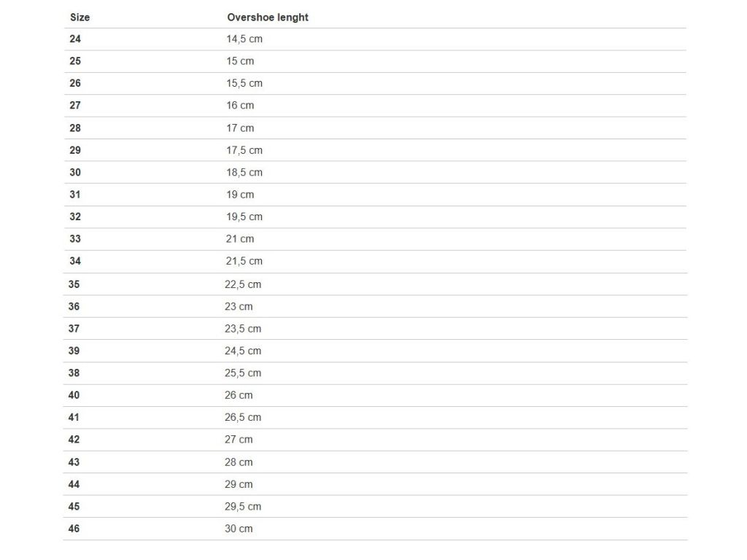Select size 27 in the table
The image size is (747, 560).
75,105
